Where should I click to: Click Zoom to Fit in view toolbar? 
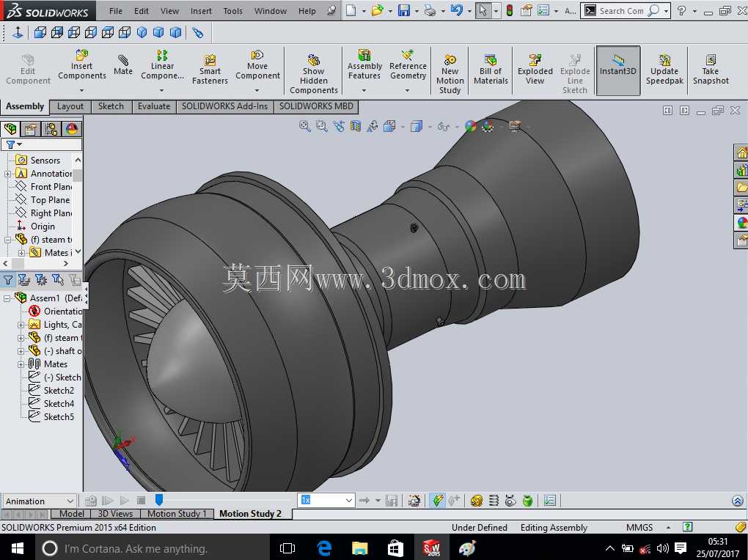(304, 126)
